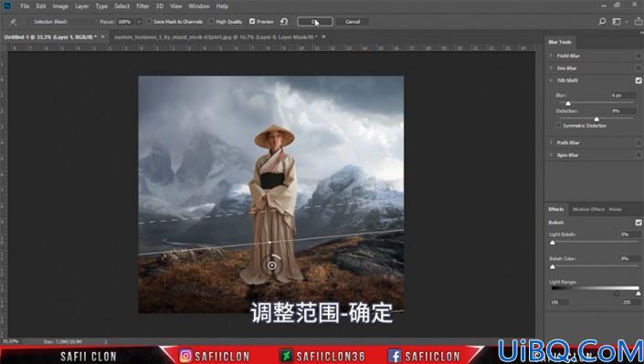Screen dimensions: 644x364
Task: Click the Bokeh Color slider handle
Action: 553,266
